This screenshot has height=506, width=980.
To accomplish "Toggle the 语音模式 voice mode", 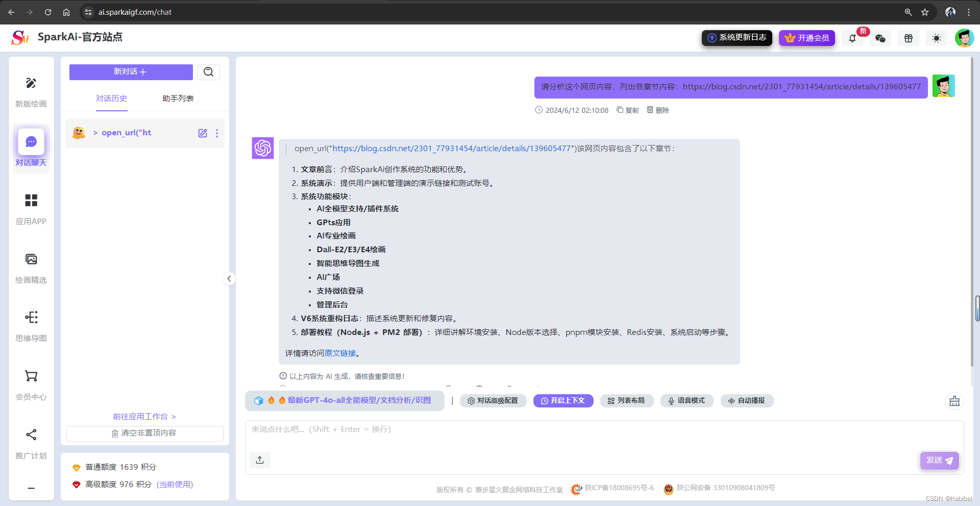I will 687,401.
